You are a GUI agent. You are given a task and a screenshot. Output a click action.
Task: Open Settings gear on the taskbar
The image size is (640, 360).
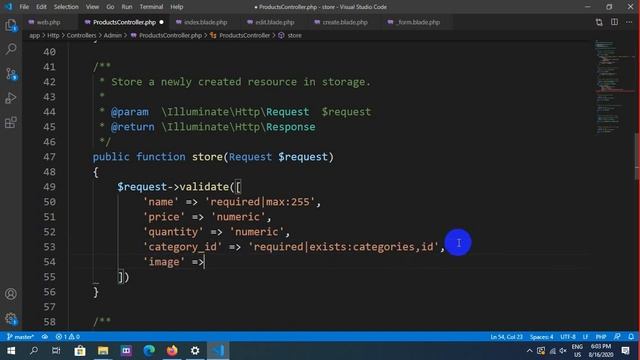(x=195, y=351)
